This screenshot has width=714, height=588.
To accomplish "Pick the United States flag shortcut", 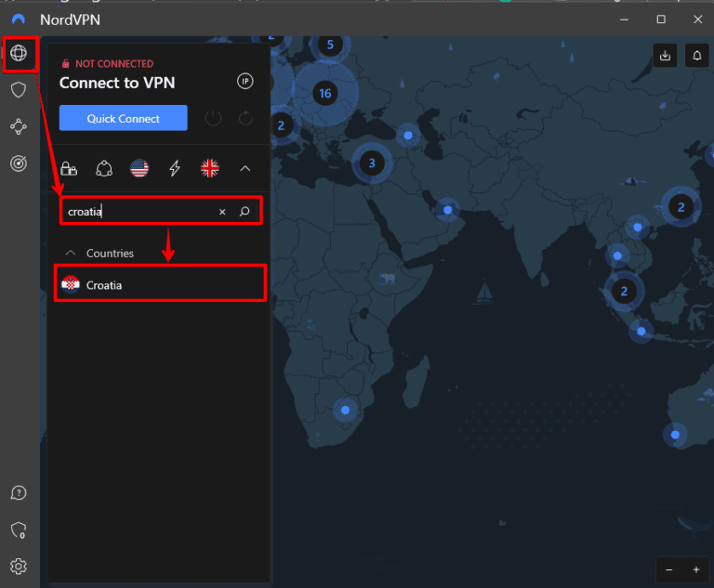I will pyautogui.click(x=139, y=168).
